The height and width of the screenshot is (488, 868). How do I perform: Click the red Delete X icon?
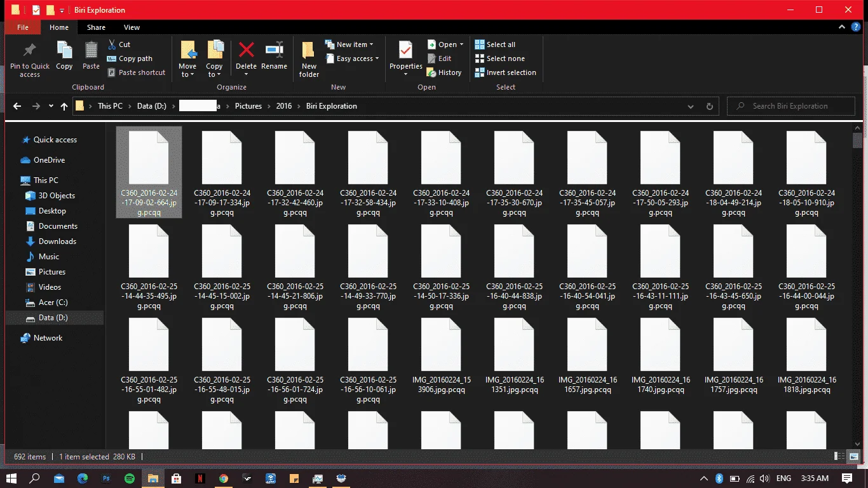point(246,50)
